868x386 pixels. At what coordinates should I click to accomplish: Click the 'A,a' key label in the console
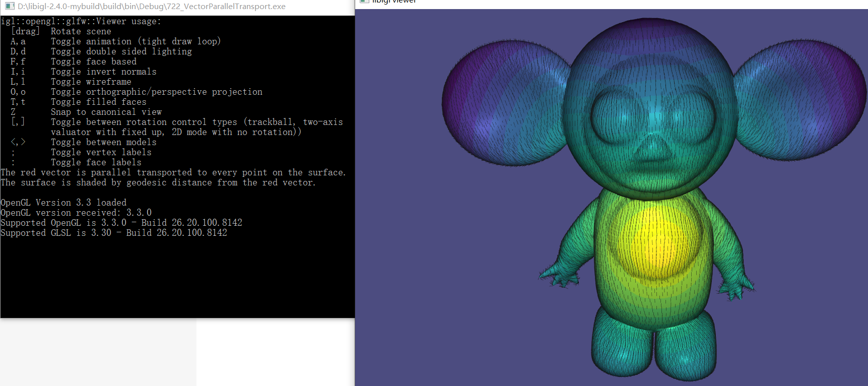tap(18, 41)
